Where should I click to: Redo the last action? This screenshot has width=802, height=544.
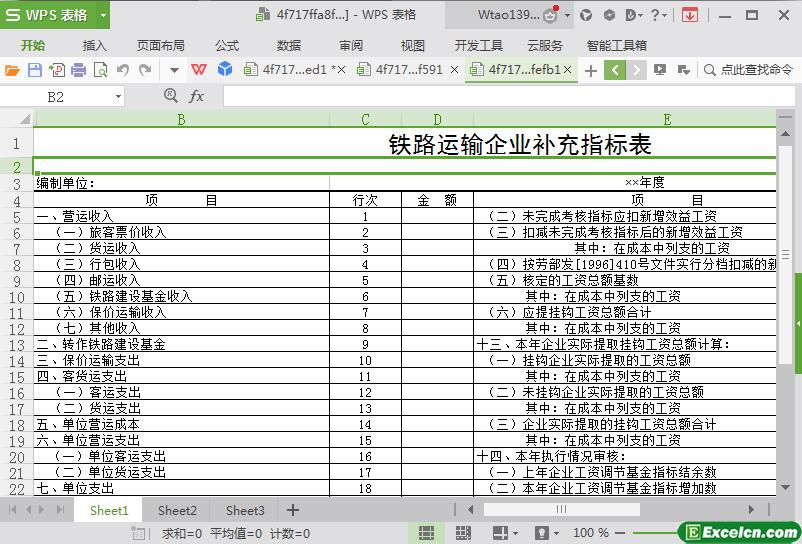[x=145, y=70]
